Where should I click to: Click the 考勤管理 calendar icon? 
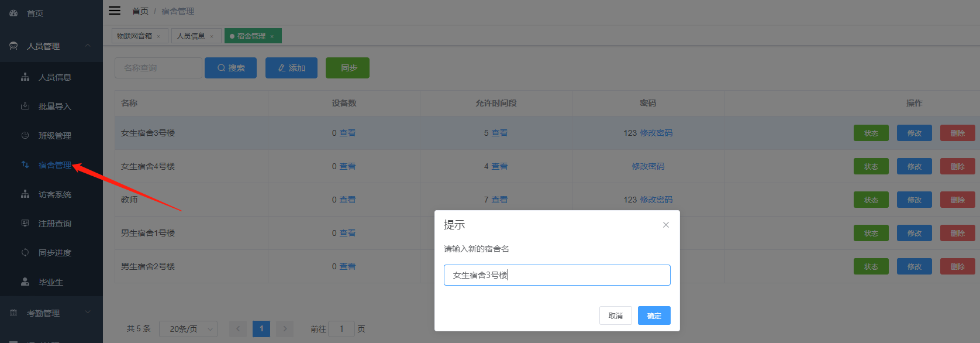pyautogui.click(x=13, y=313)
